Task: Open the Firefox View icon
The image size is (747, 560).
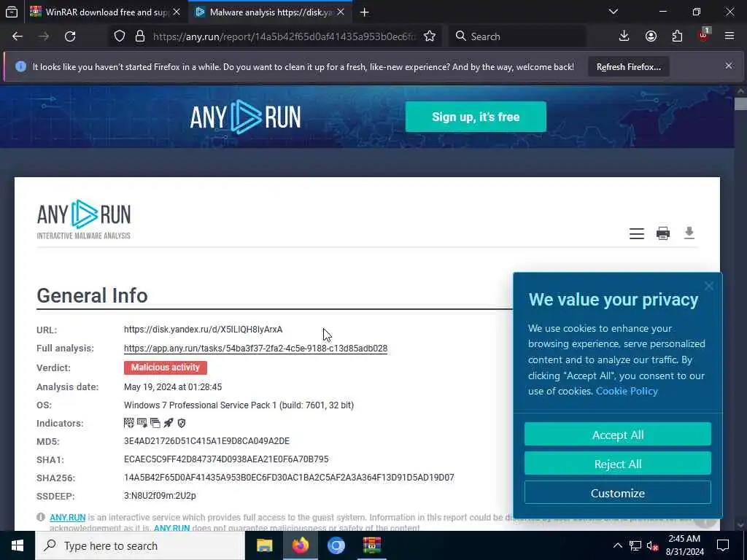Action: point(12,12)
